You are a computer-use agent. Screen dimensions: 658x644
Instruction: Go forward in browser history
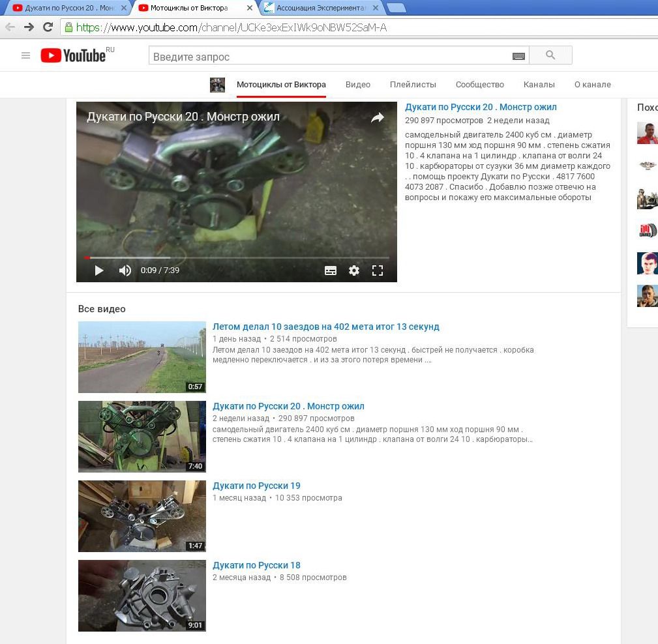29,27
